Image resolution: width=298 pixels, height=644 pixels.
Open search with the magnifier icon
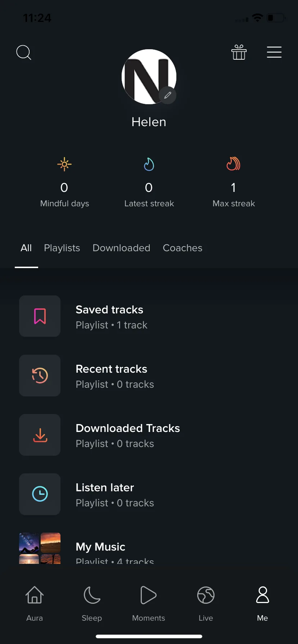24,52
